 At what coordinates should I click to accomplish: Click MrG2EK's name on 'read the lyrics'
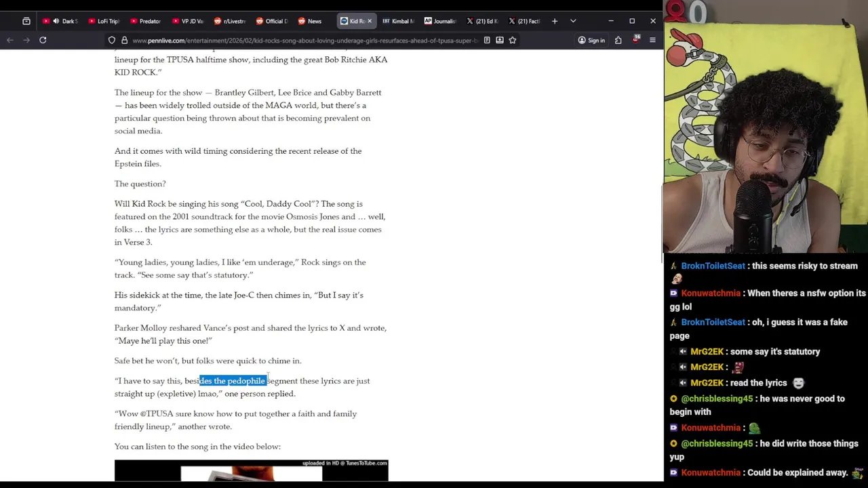coord(707,383)
